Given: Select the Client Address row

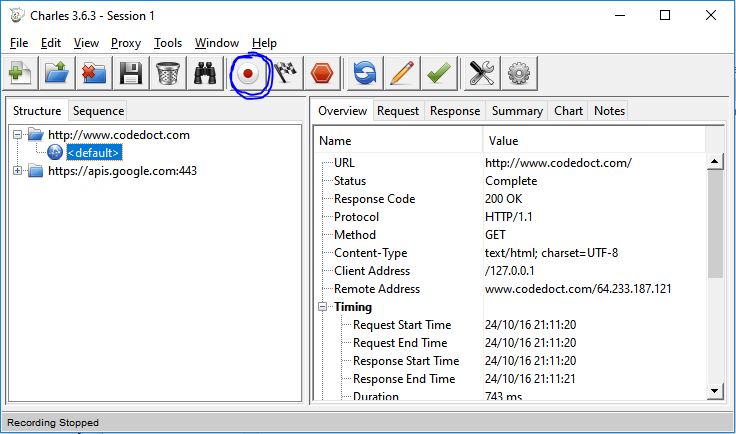Looking at the screenshot, I should 512,271.
